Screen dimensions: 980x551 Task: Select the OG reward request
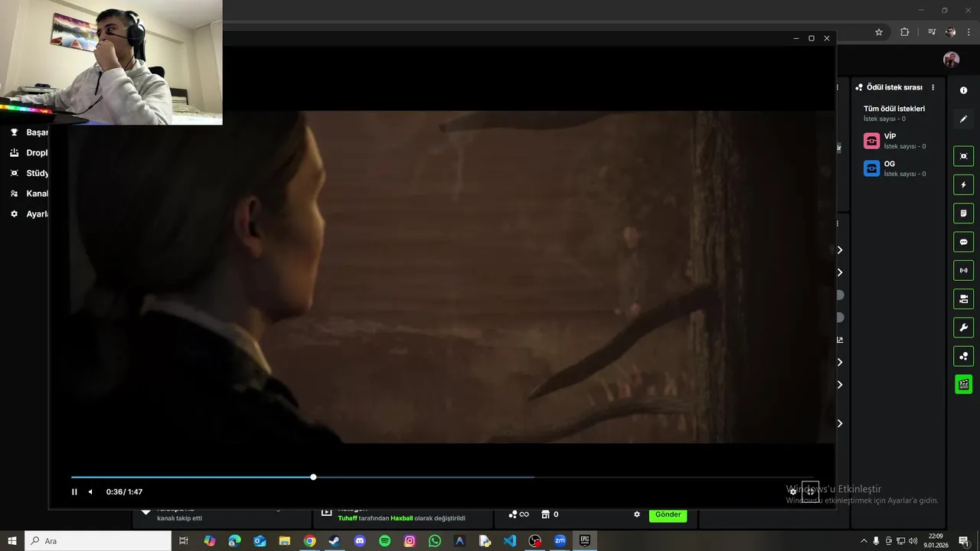pos(896,168)
